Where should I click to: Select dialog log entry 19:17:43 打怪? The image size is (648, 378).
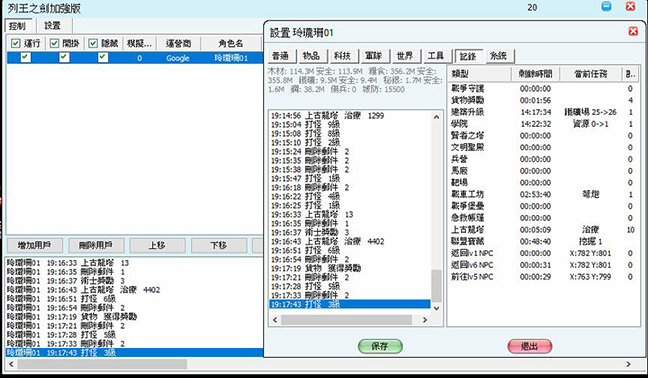pos(350,304)
